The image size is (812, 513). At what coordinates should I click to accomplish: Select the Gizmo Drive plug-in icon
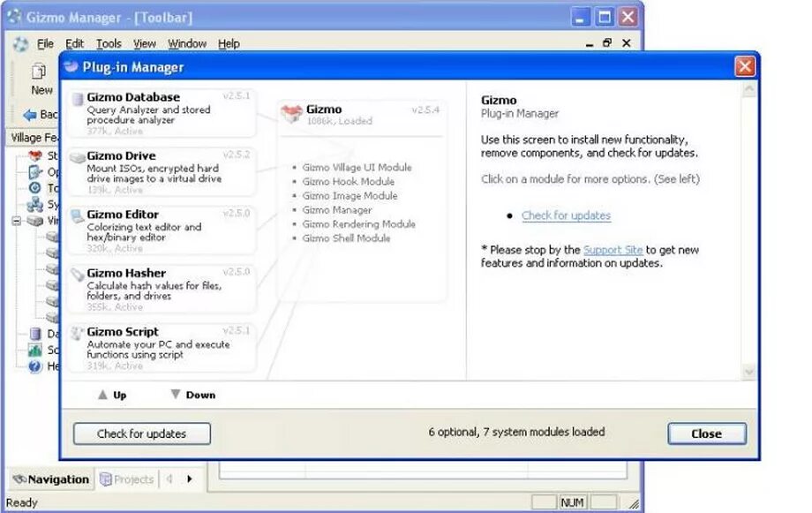click(x=78, y=157)
